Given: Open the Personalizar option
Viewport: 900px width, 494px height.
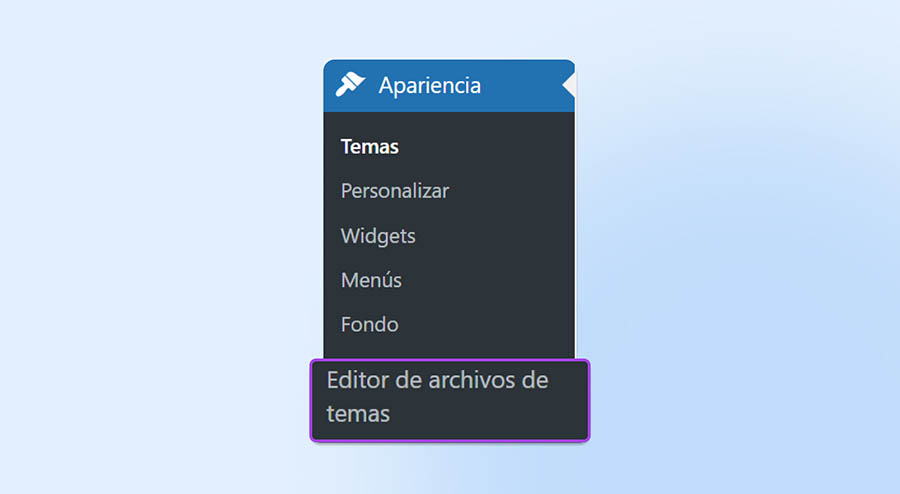Looking at the screenshot, I should point(394,190).
